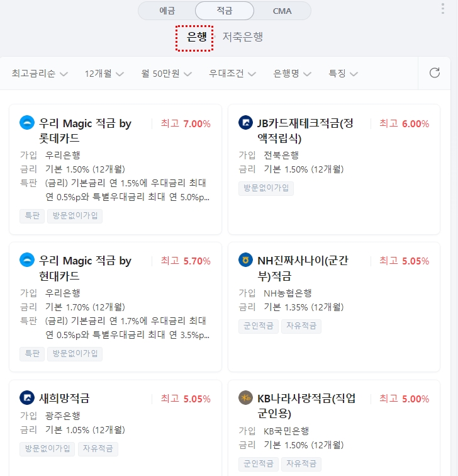Expand the 은행명 filter dropdown
The height and width of the screenshot is (476, 458).
point(292,74)
